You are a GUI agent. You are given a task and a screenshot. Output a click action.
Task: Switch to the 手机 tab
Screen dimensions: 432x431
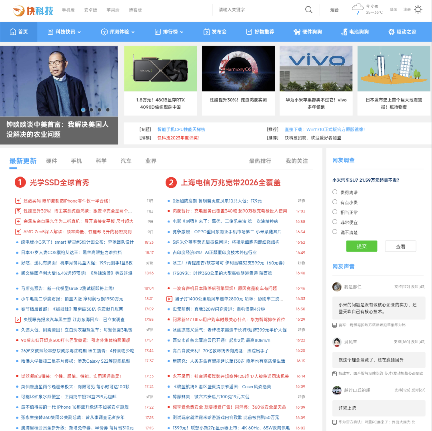pyautogui.click(x=76, y=161)
